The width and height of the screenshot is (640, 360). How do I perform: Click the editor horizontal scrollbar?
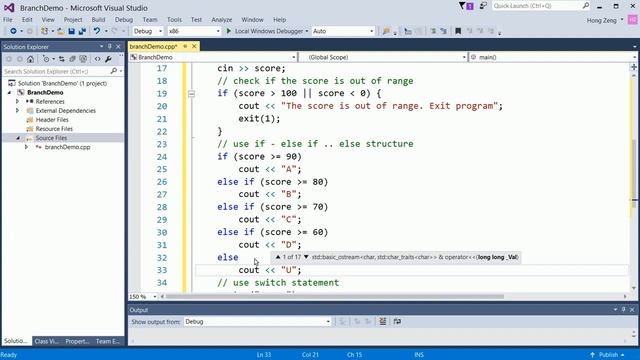(x=335, y=297)
